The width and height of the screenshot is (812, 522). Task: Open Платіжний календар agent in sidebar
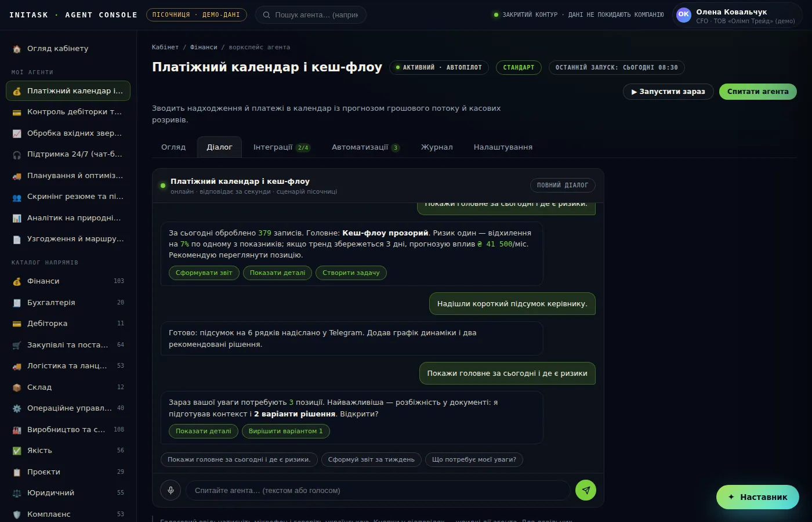pos(68,91)
